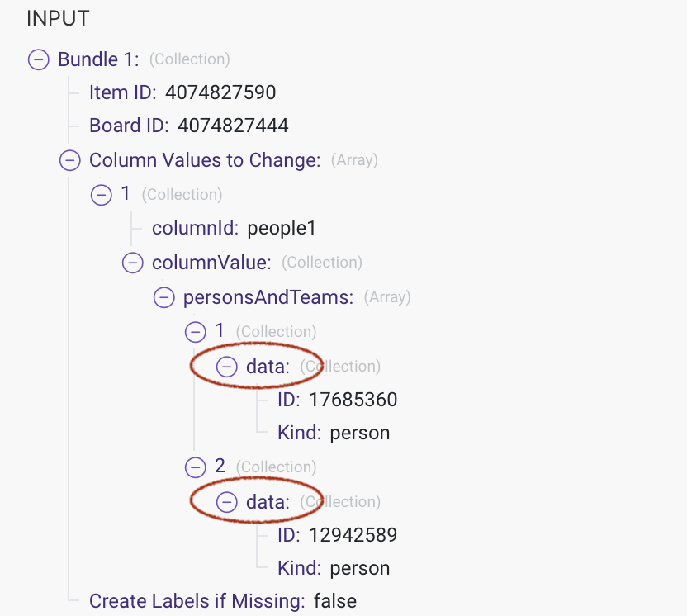Click Create Labels if Missing false entry
Screen dimensions: 687x616
pos(223,601)
